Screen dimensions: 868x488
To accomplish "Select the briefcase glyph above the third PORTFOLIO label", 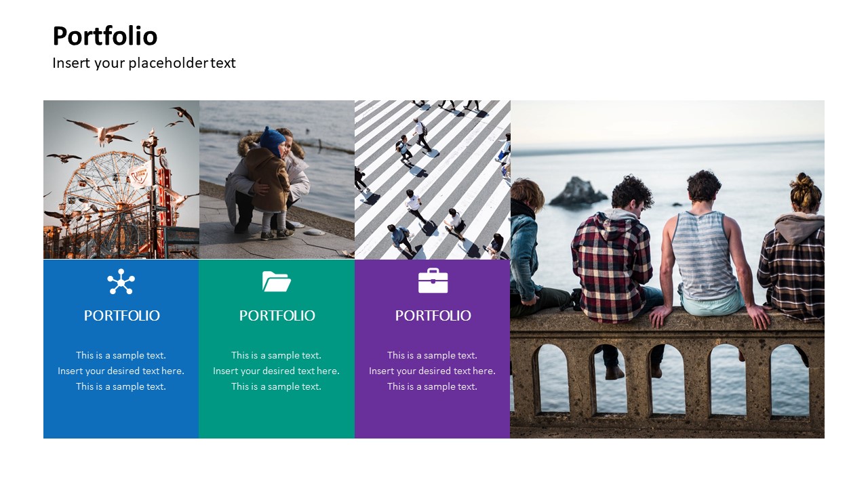I will point(433,281).
